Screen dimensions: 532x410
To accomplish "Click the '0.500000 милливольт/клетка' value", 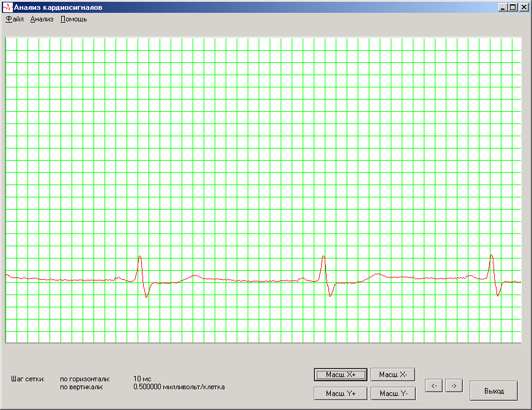I will tap(179, 387).
